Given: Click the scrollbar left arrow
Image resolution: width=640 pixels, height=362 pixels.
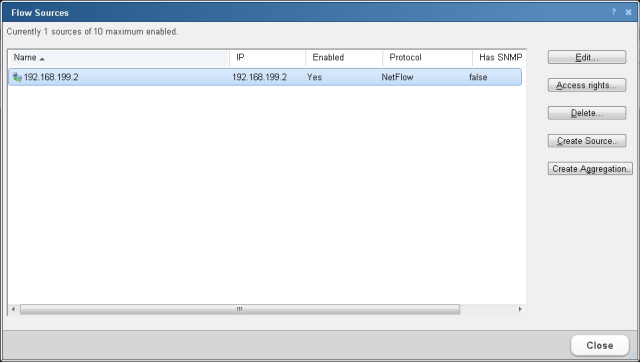Looking at the screenshot, I should point(13,309).
